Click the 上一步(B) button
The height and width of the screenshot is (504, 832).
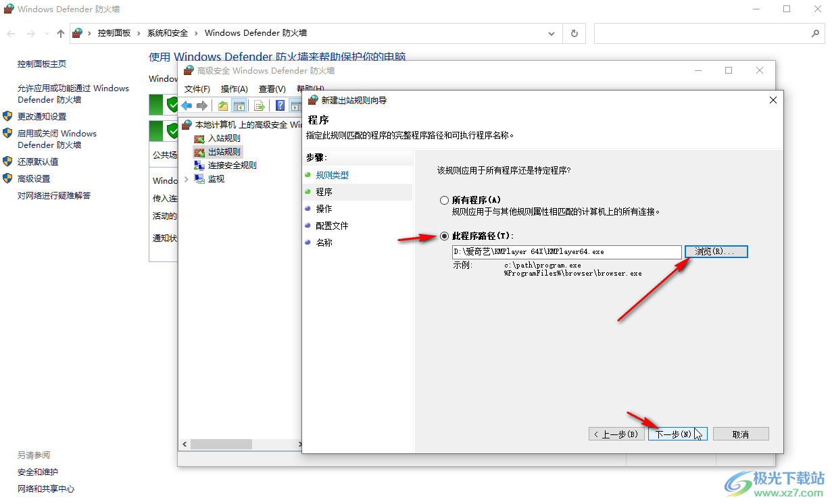pyautogui.click(x=616, y=434)
